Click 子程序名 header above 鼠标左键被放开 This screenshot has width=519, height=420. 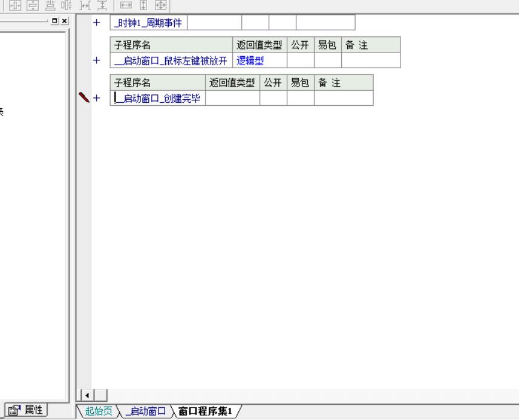point(171,45)
